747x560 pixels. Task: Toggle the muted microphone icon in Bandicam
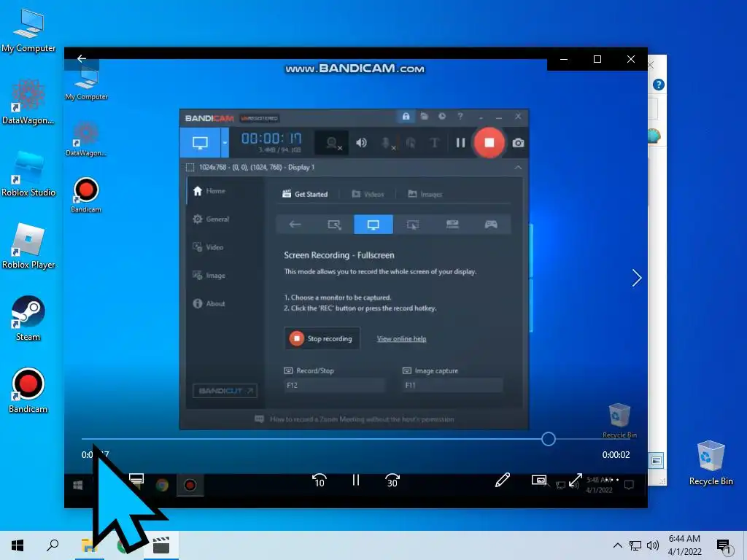point(388,143)
